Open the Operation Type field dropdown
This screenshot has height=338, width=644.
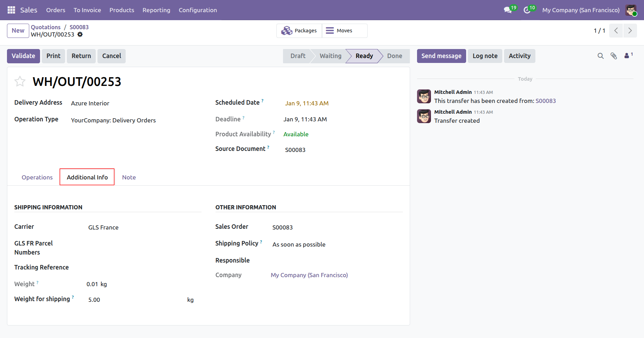(x=135, y=120)
